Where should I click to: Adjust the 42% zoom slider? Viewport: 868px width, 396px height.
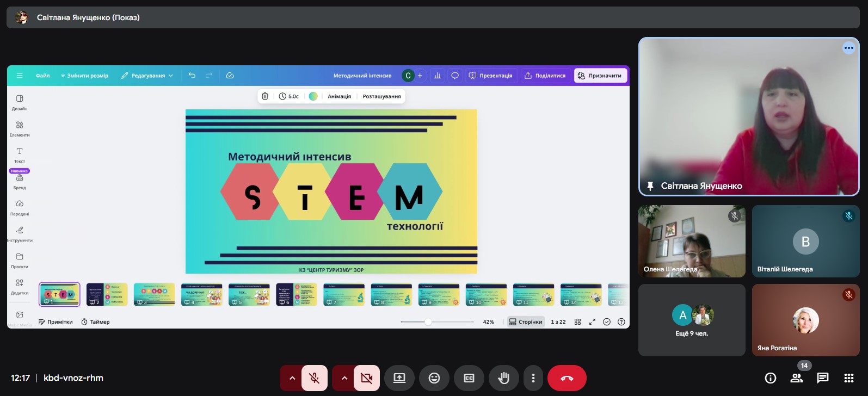(428, 322)
